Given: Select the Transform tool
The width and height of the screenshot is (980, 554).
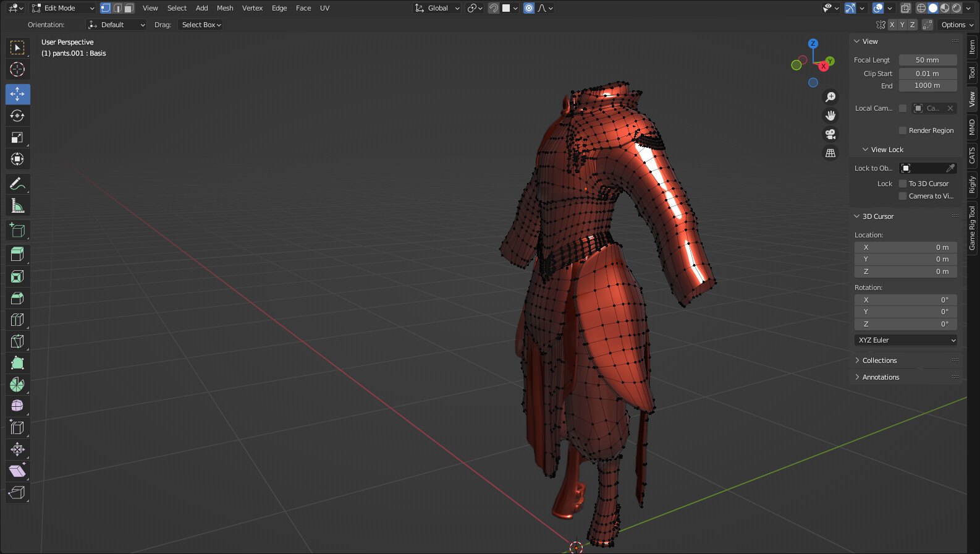Looking at the screenshot, I should pos(17,159).
